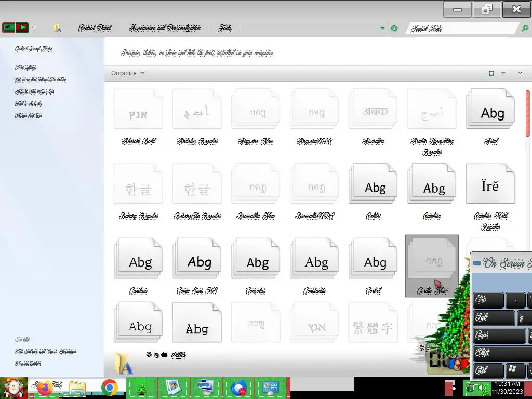Go to Control Panel breadcrumb
The image size is (532, 399).
tap(95, 28)
